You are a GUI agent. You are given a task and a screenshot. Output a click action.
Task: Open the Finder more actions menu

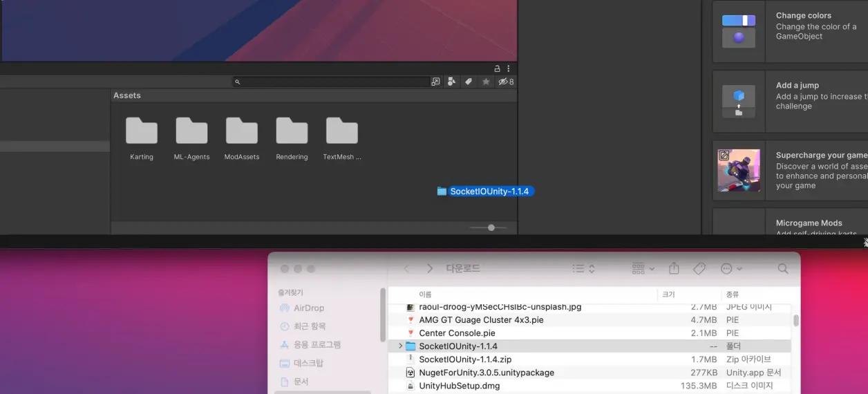(731, 268)
